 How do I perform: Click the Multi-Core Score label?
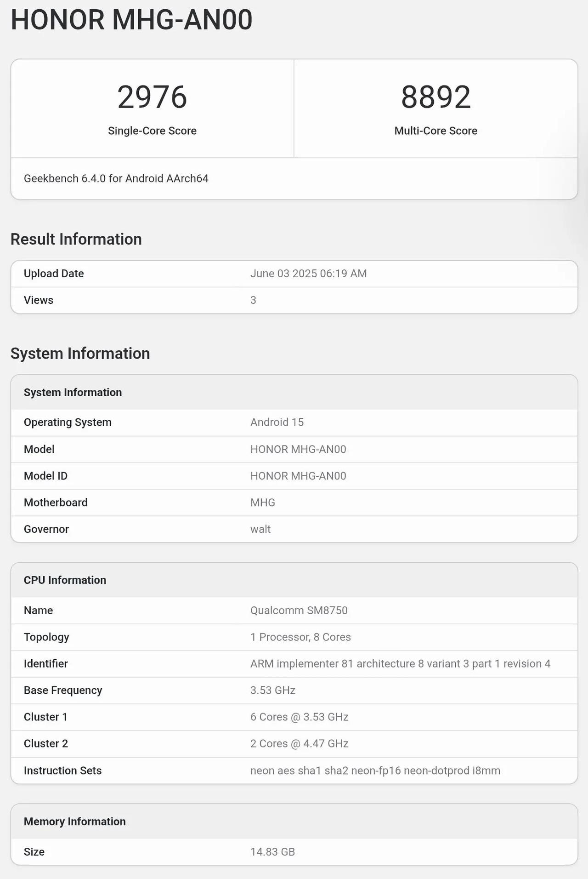tap(436, 131)
